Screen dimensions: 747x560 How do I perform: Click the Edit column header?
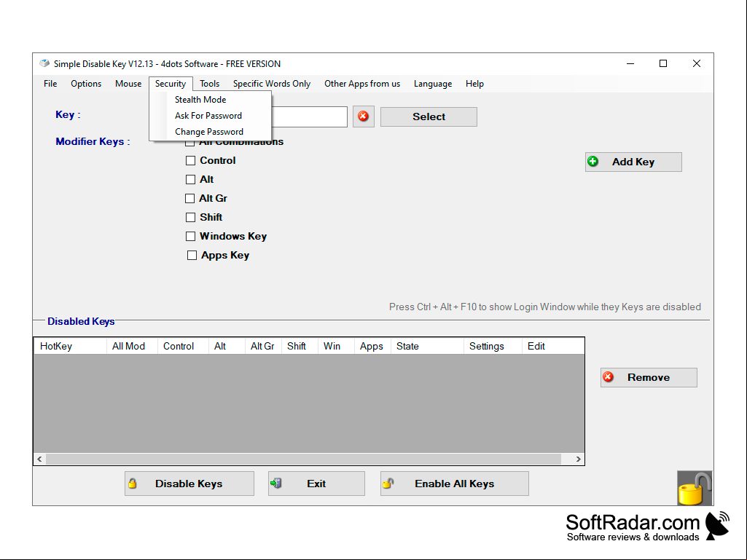552,346
